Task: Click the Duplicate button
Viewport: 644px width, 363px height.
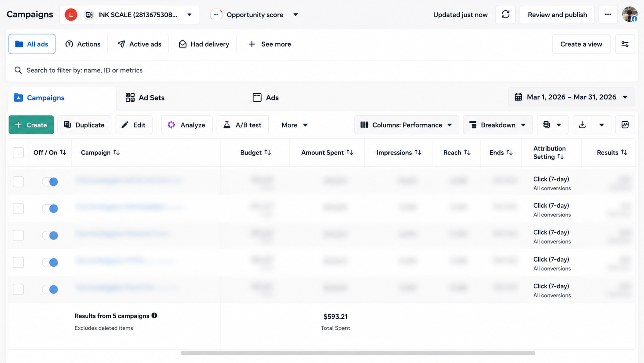Action: 84,125
